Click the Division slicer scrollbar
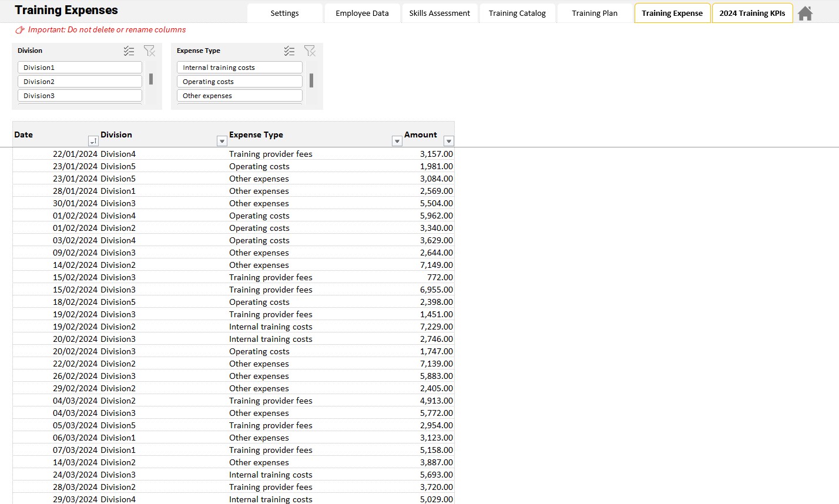The height and width of the screenshot is (504, 839). (x=151, y=79)
